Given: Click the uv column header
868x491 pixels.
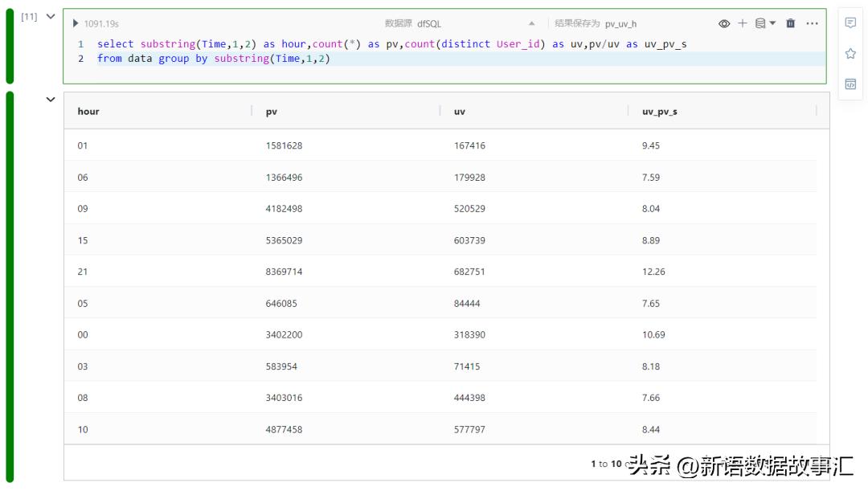Looking at the screenshot, I should tap(460, 112).
